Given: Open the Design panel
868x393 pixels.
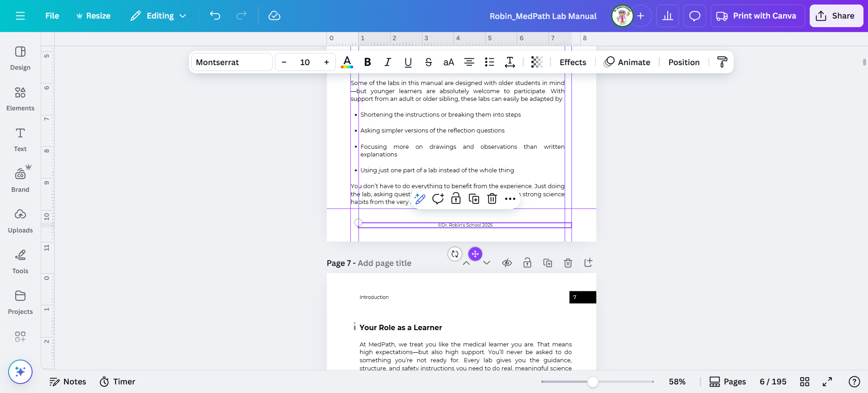Looking at the screenshot, I should 20,59.
